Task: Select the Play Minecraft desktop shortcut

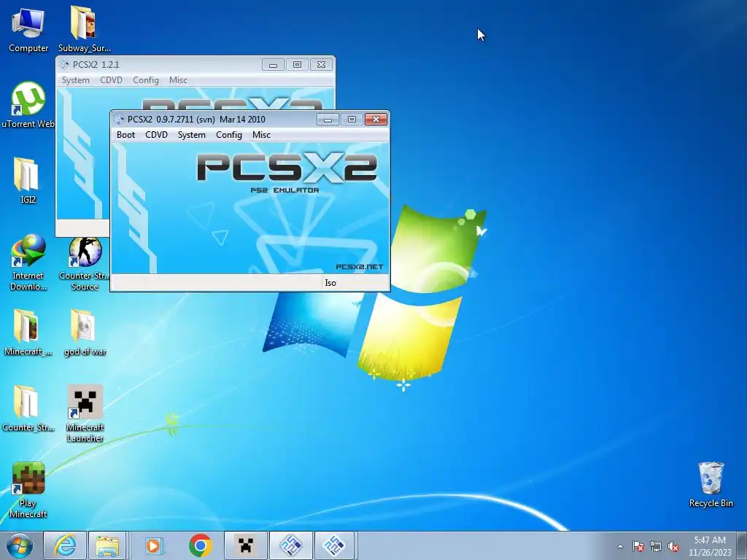Action: (28, 490)
